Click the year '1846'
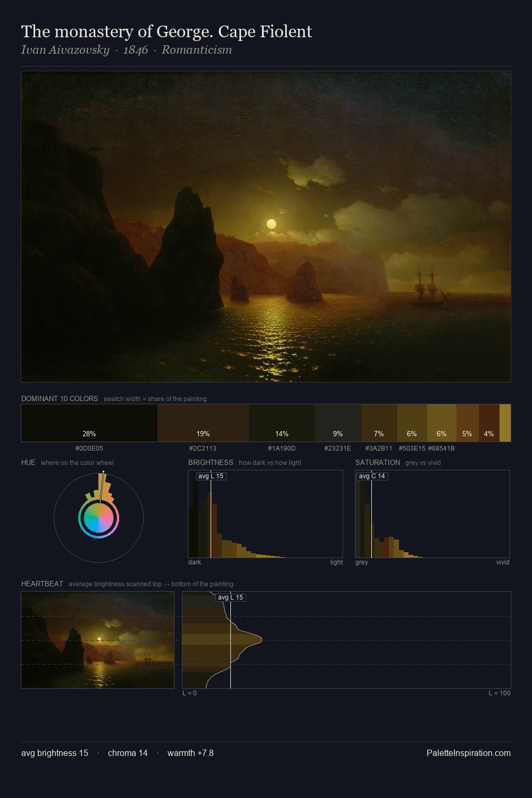 (136, 50)
